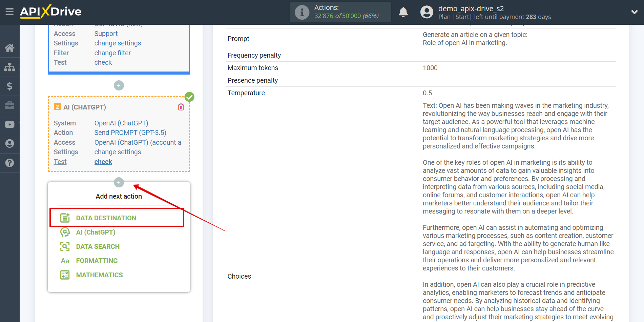Image resolution: width=644 pixels, height=322 pixels.
Task: Open Support access link
Action: pyautogui.click(x=106, y=34)
